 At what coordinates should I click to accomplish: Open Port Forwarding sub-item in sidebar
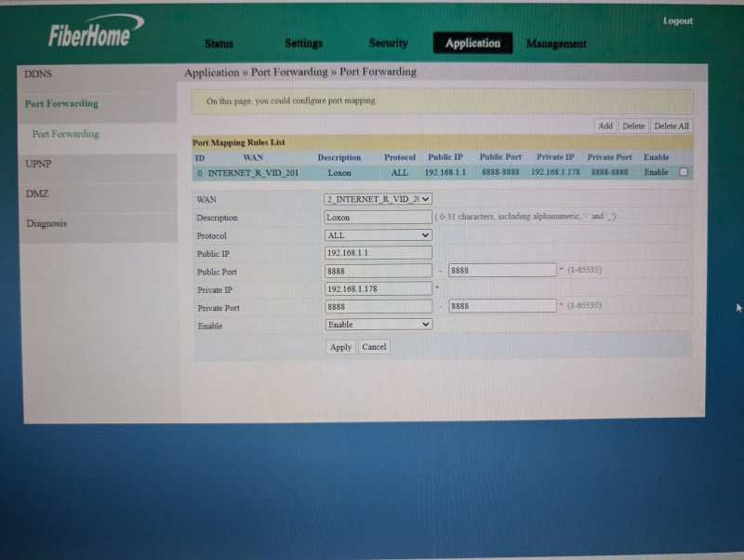[x=65, y=134]
